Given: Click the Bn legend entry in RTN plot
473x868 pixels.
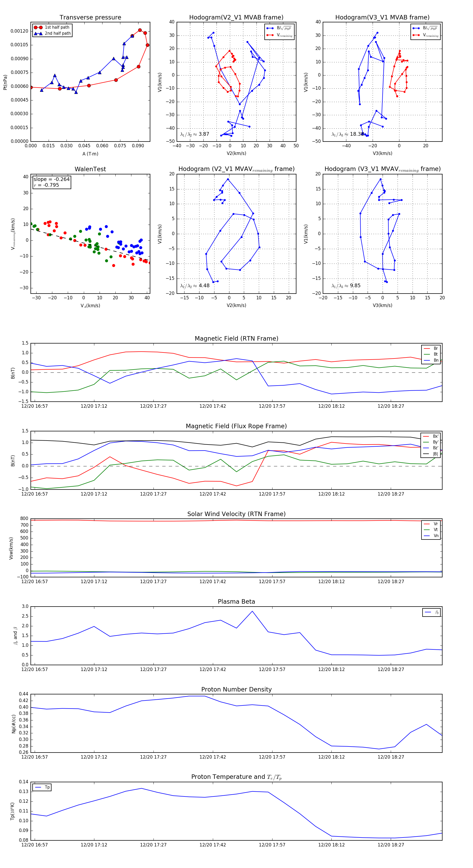Looking at the screenshot, I should (x=431, y=360).
